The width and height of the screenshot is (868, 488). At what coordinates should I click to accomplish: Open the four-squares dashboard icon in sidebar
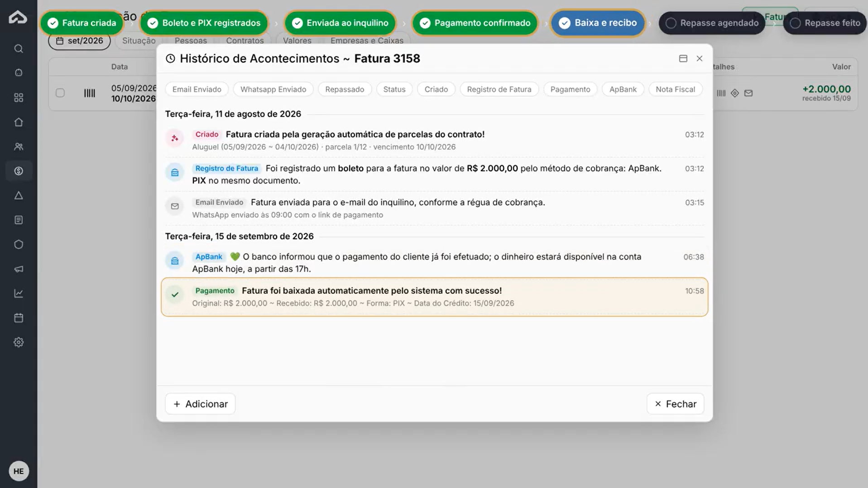[19, 97]
